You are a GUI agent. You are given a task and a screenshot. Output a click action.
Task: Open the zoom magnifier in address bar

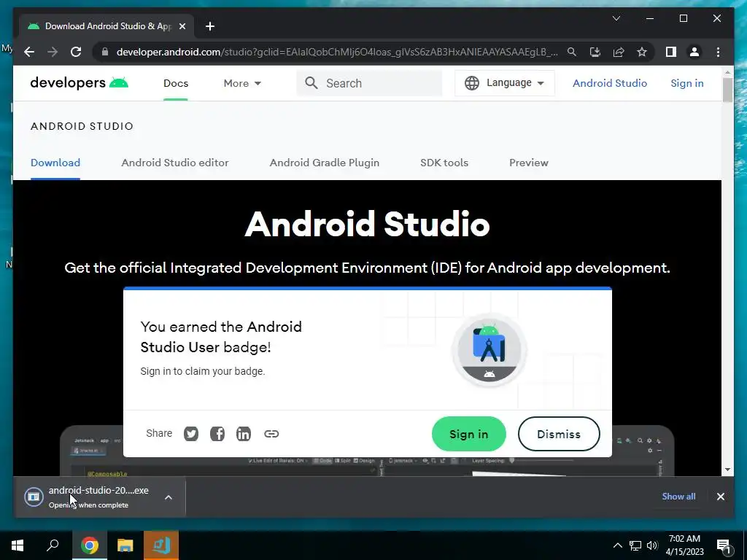click(572, 52)
